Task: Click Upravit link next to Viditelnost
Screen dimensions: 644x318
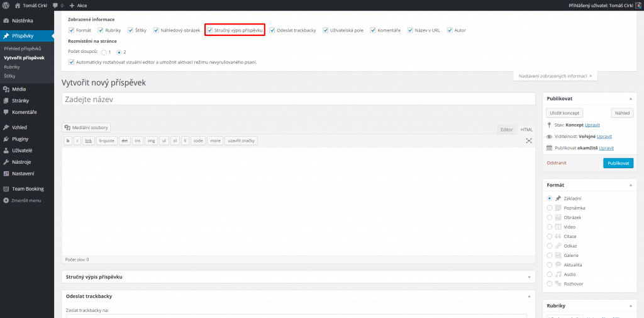Action: tap(606, 136)
